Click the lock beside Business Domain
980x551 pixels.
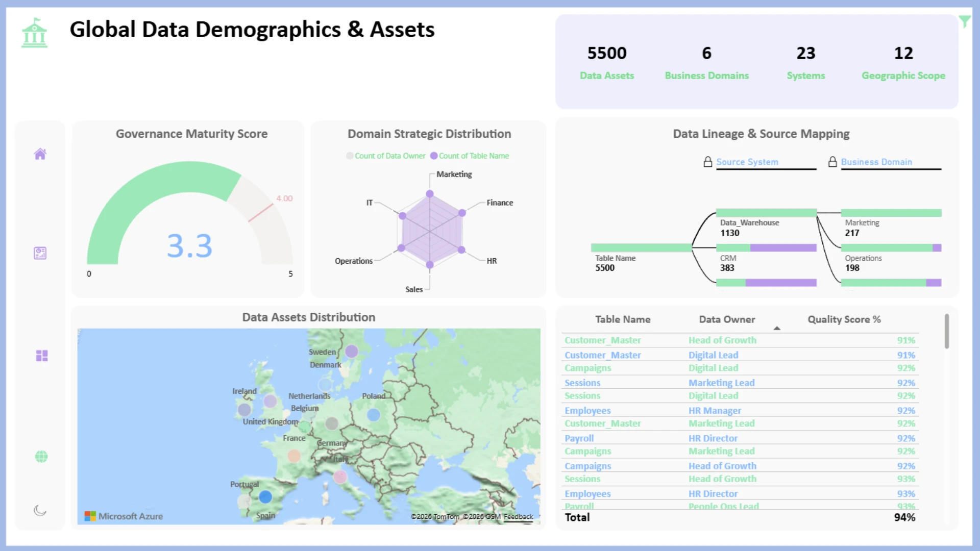click(x=832, y=162)
